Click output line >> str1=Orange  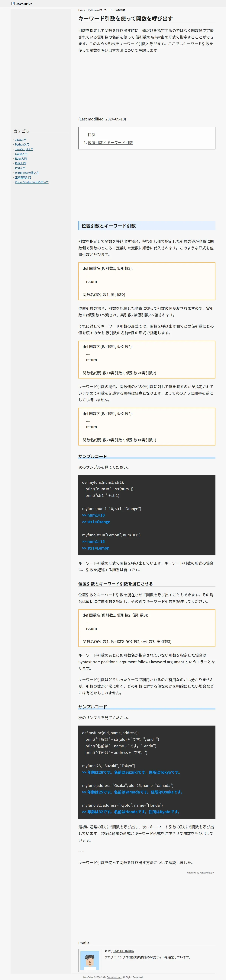96,522
